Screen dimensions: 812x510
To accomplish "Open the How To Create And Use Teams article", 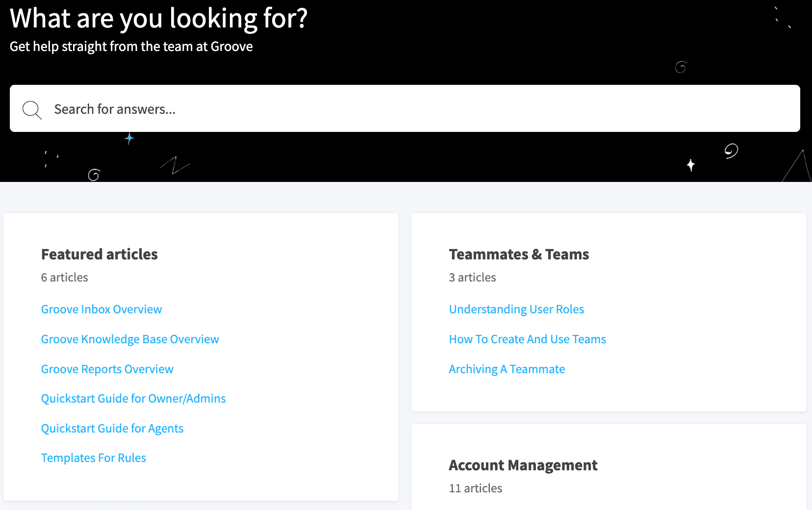I will (527, 339).
